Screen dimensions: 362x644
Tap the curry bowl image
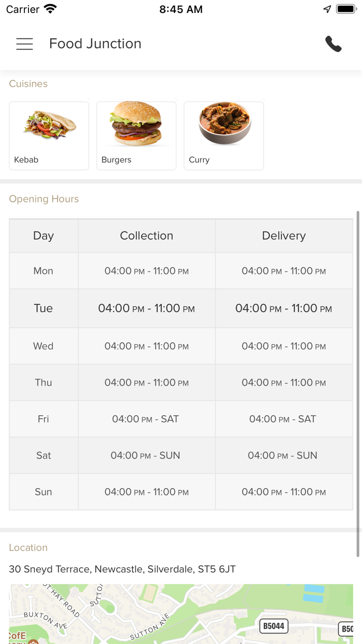(x=224, y=123)
